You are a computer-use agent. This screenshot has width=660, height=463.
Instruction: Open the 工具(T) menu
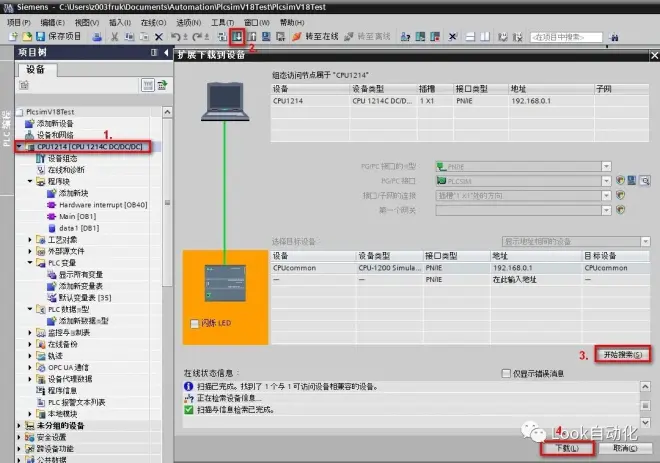[222, 22]
